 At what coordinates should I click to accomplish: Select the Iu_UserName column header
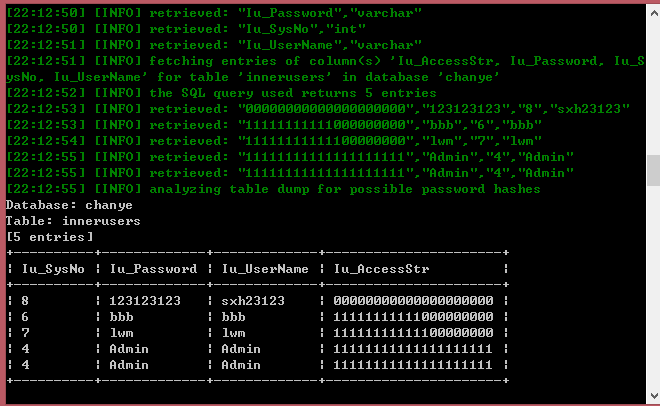pos(265,269)
